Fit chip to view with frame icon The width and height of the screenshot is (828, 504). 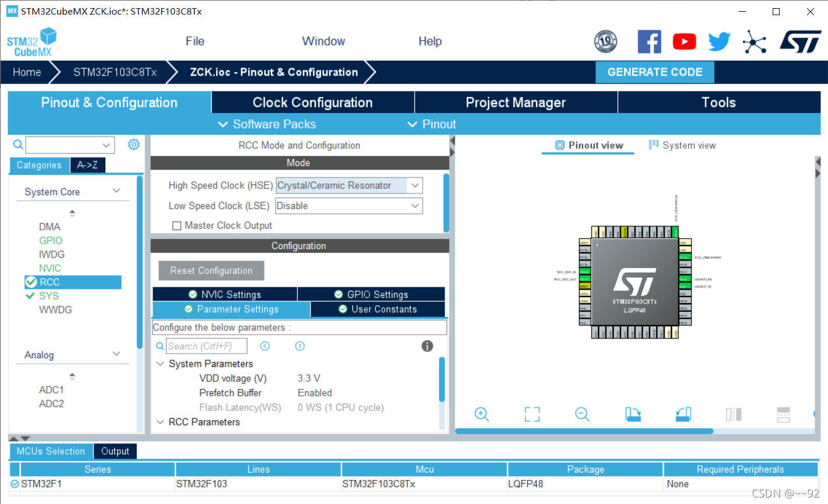tap(532, 414)
